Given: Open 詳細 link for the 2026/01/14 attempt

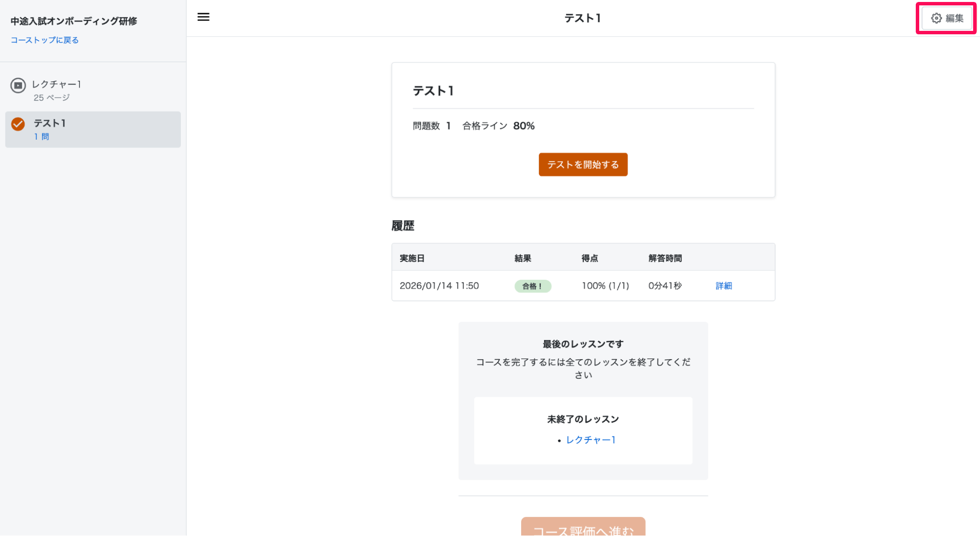Looking at the screenshot, I should pos(723,286).
